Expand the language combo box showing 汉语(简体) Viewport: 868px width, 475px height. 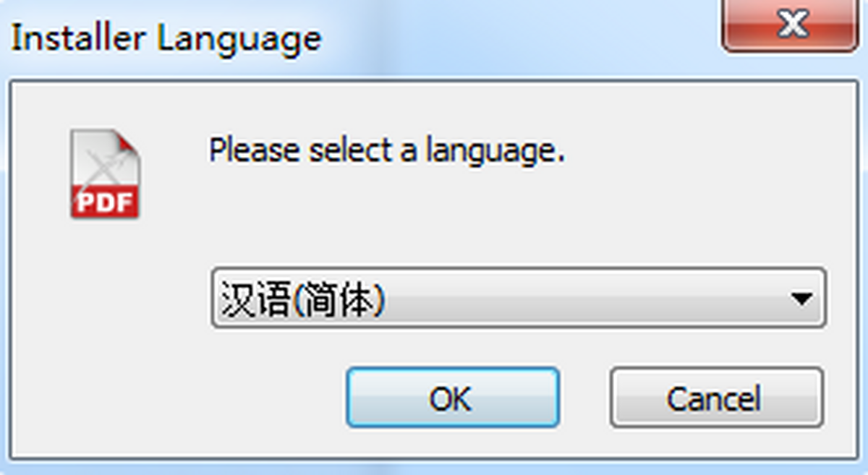click(x=519, y=298)
